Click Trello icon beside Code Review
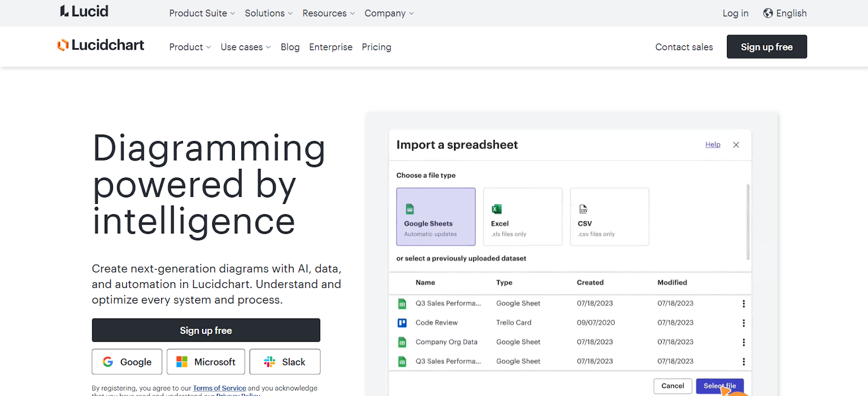 pos(402,323)
